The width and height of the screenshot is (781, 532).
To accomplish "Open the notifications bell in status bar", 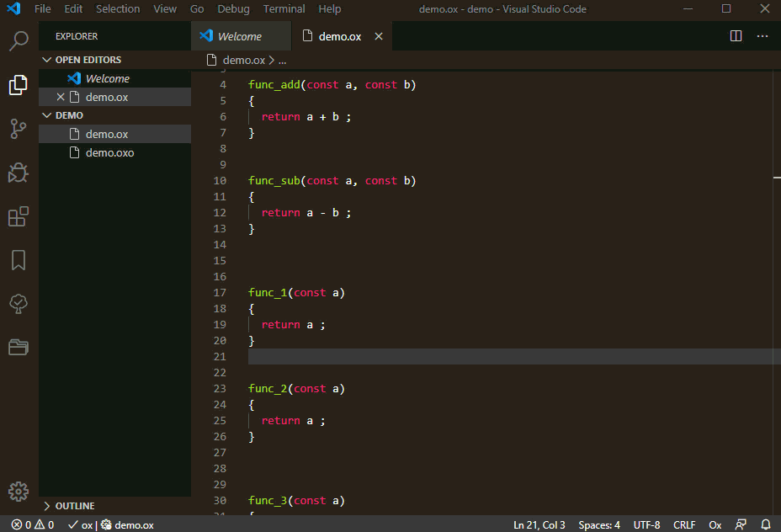I will click(766, 524).
